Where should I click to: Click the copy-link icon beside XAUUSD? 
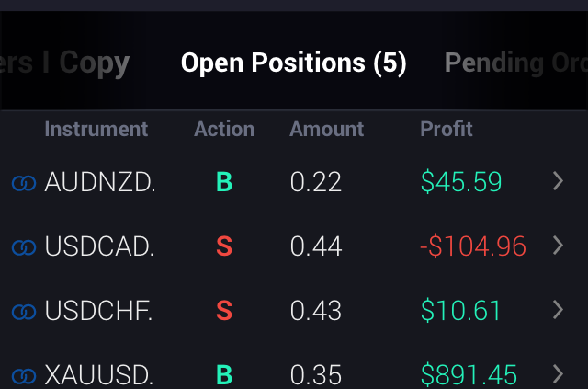24,374
